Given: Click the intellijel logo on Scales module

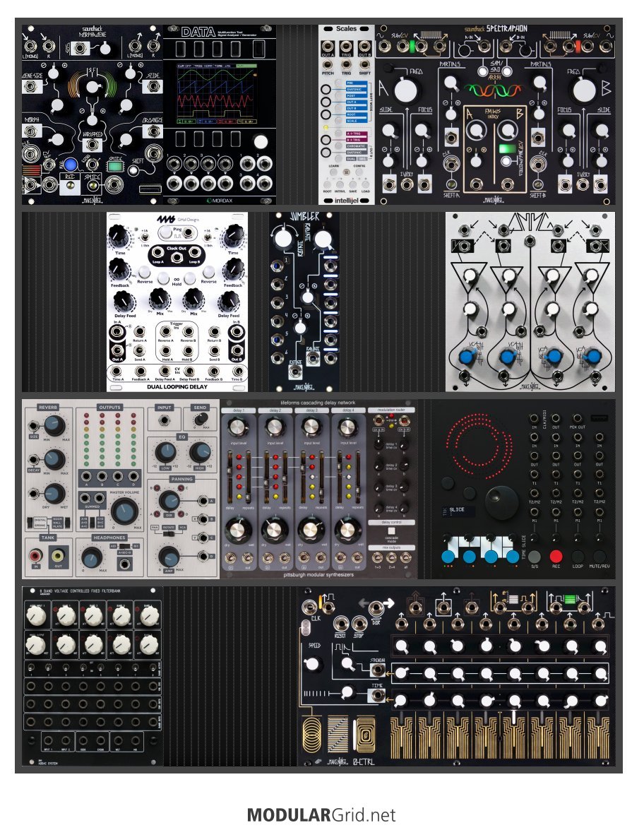Looking at the screenshot, I should [347, 200].
